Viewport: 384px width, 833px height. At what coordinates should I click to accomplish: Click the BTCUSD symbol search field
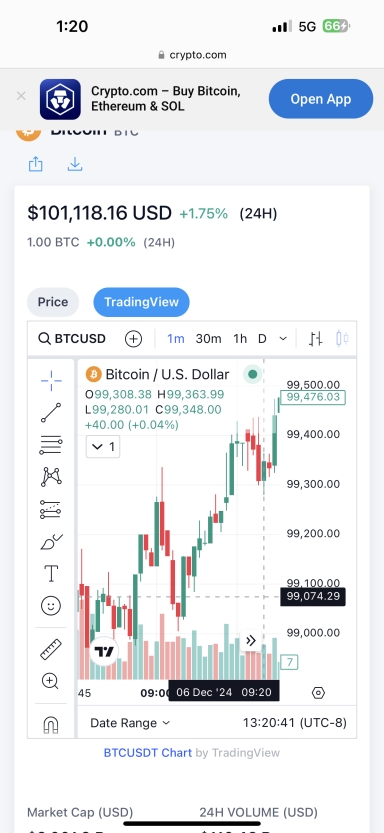click(72, 338)
